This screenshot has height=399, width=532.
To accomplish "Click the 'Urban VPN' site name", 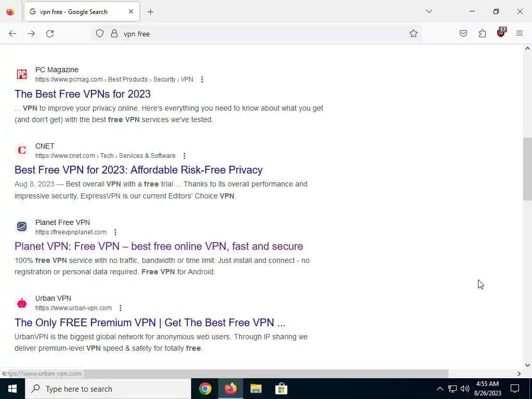I will [x=54, y=299].
